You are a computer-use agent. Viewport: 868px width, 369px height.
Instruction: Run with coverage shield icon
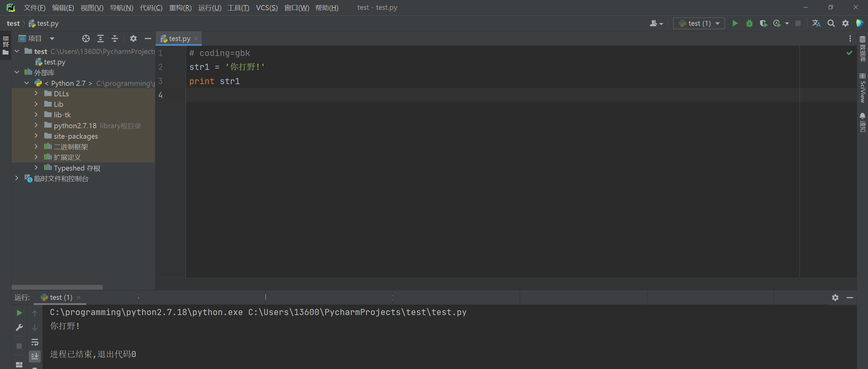coord(763,23)
